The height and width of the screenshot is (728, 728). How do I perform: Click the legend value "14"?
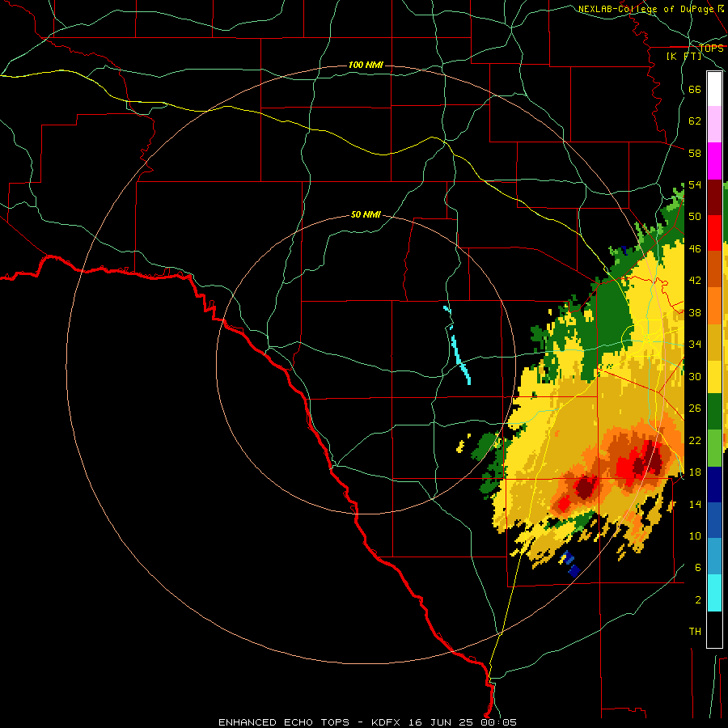695,504
